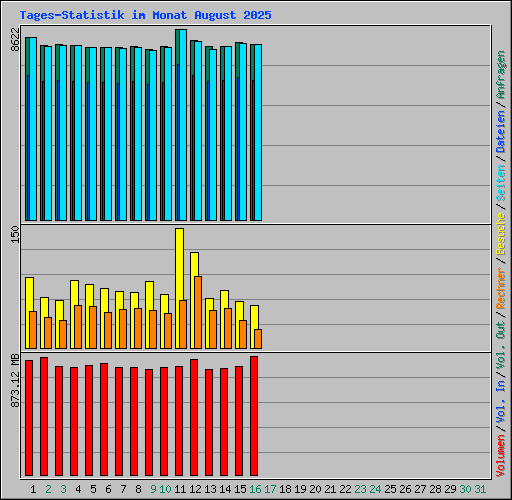The width and height of the screenshot is (512, 500).
Task: Click the 'Vol. In' legend label
Action: [500, 402]
